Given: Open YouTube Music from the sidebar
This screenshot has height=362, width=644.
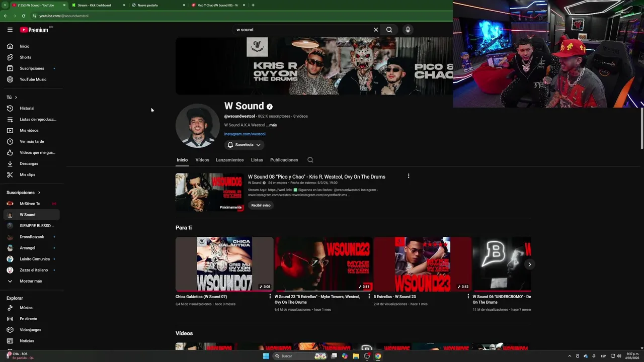Looking at the screenshot, I should coord(31,79).
